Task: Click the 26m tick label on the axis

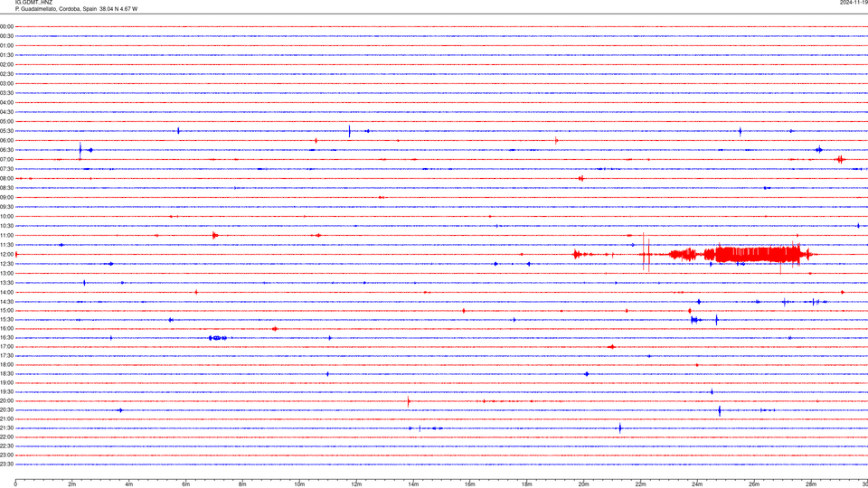Action: coord(754,484)
